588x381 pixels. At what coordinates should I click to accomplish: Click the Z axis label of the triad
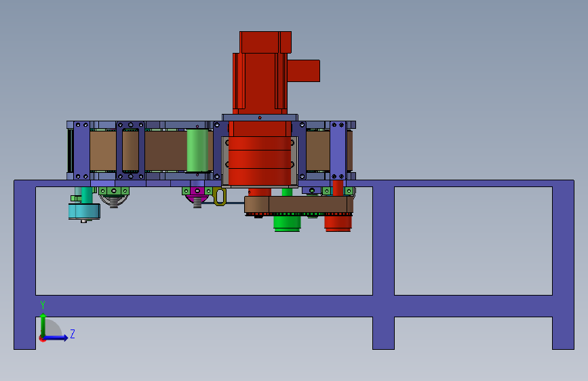click(73, 334)
